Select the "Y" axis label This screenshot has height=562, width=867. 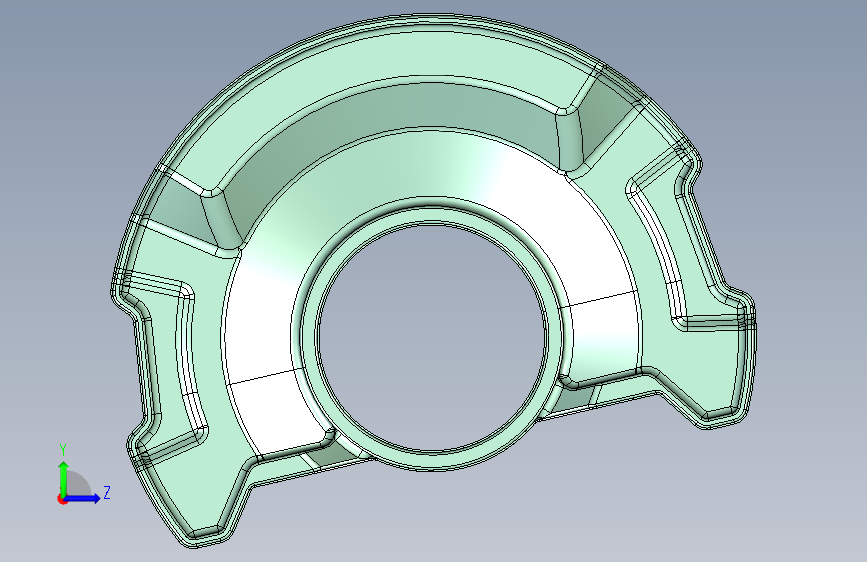click(x=63, y=450)
